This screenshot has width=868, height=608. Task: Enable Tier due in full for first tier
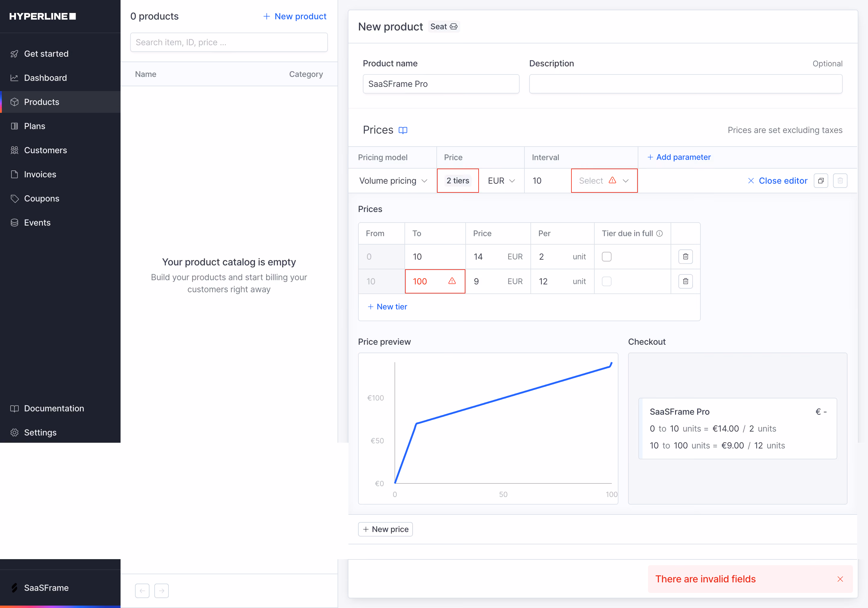coord(606,257)
